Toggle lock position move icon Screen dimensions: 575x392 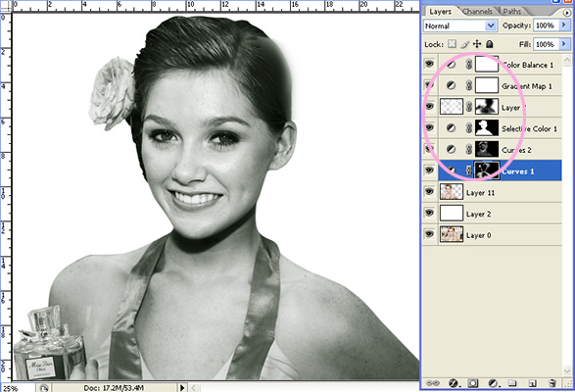(477, 44)
